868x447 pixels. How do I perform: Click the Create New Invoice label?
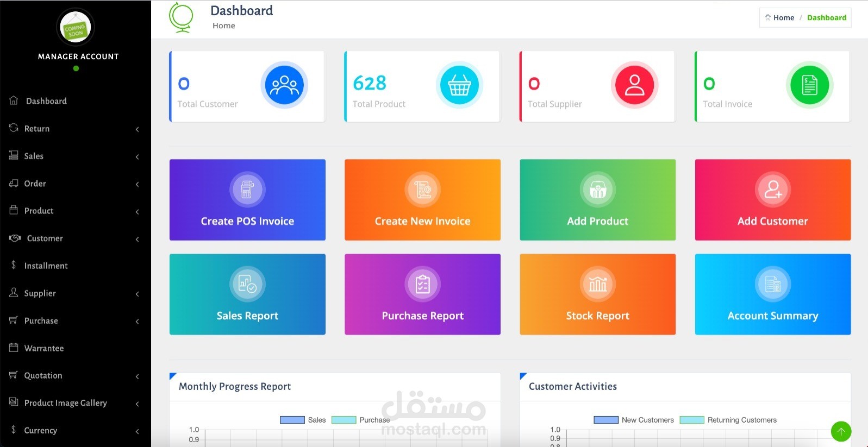(x=422, y=221)
